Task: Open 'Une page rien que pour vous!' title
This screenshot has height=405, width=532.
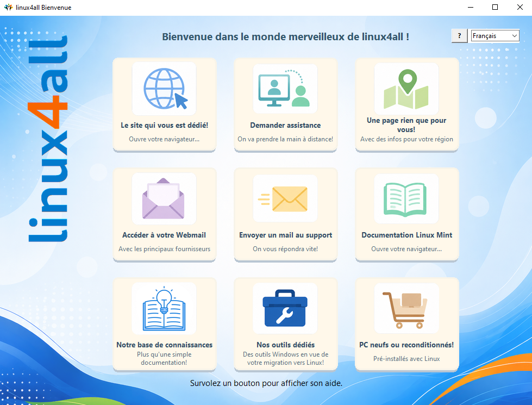Action: [406, 125]
